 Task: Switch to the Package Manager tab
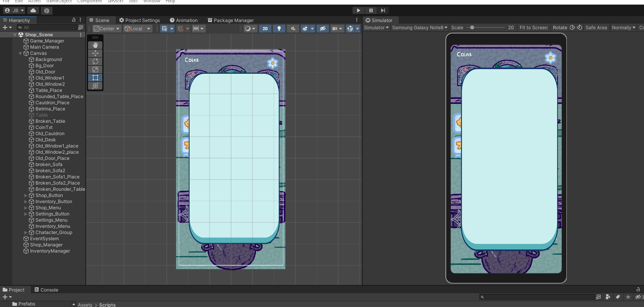[231, 20]
